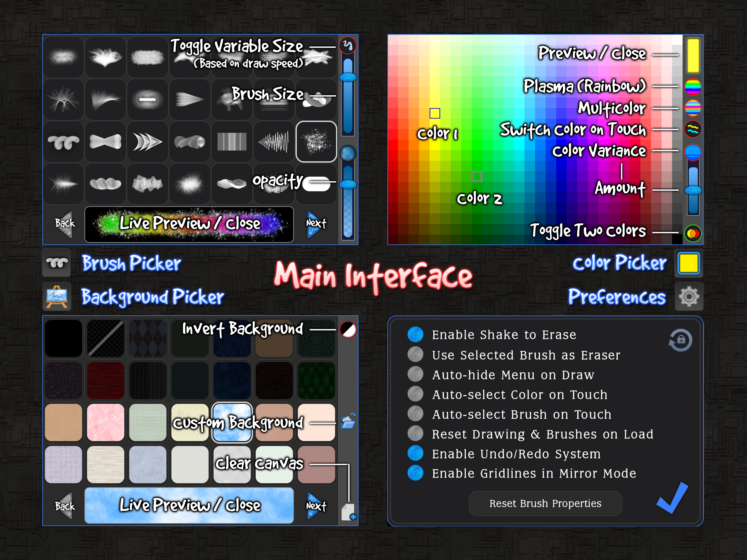Click Next arrow in background picker
The height and width of the screenshot is (560, 747).
tap(316, 506)
